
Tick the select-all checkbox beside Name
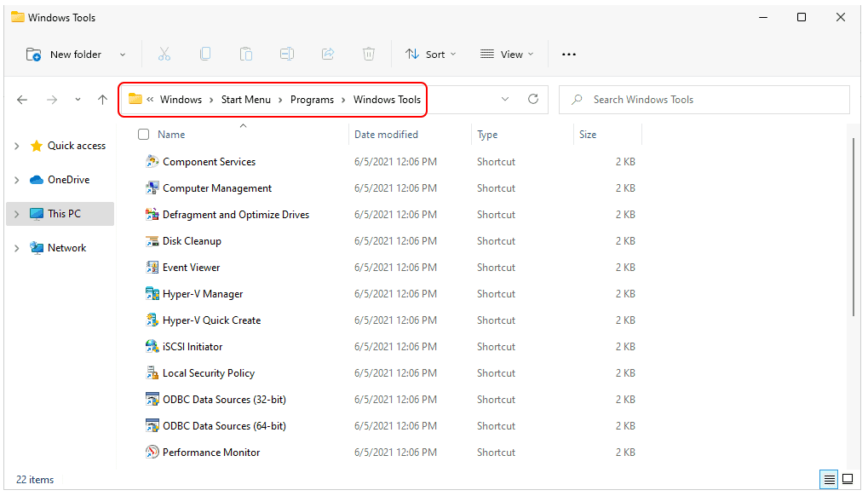[143, 135]
